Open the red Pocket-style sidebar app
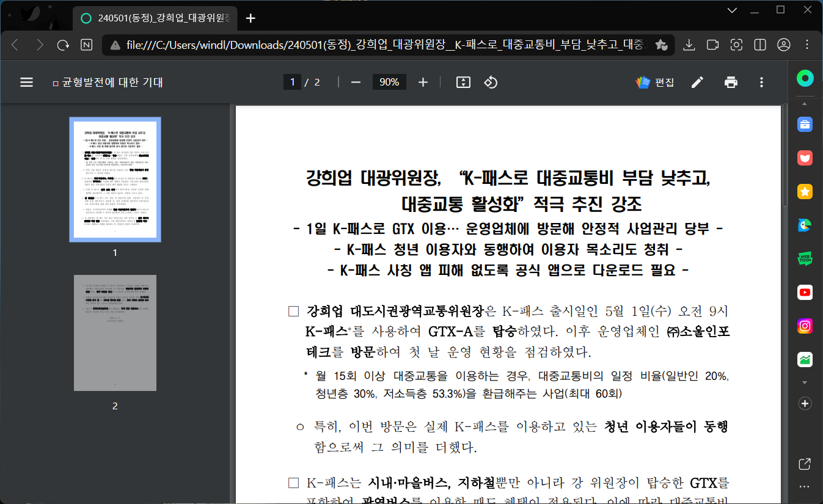This screenshot has height=504, width=823. click(805, 158)
